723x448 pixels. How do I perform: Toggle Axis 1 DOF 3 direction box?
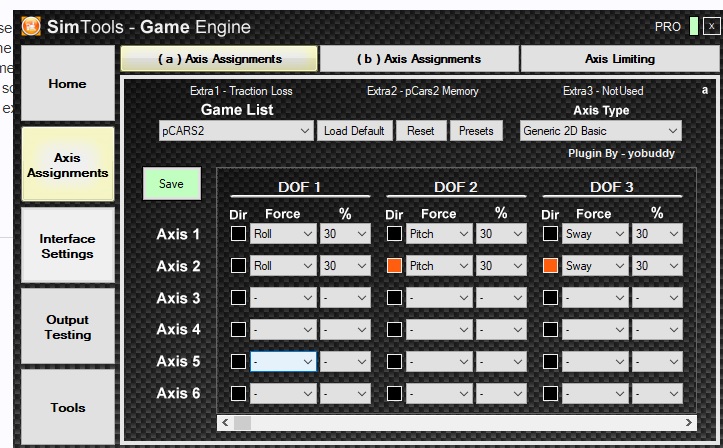(551, 234)
